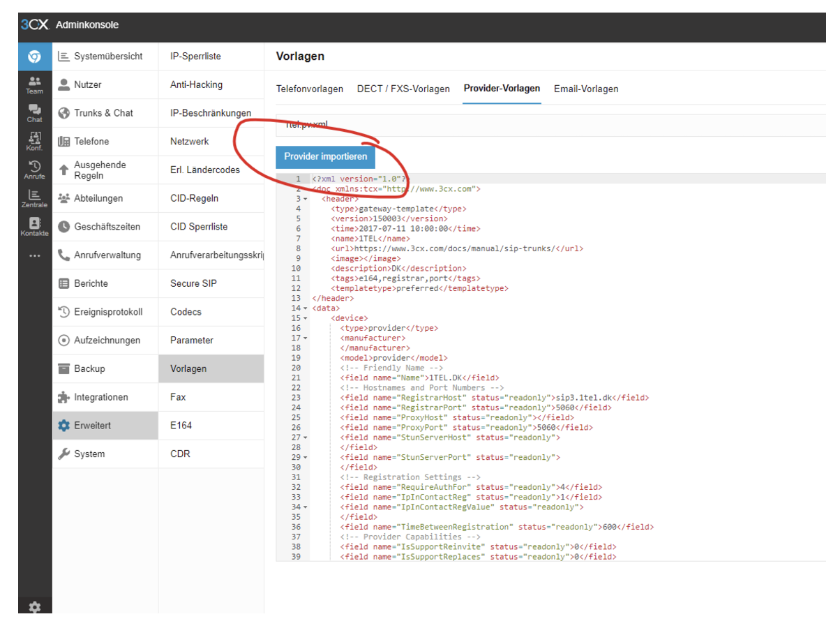This screenshot has width=840, height=635.
Task: Open Abteilungen menu entry
Action: pos(105,198)
